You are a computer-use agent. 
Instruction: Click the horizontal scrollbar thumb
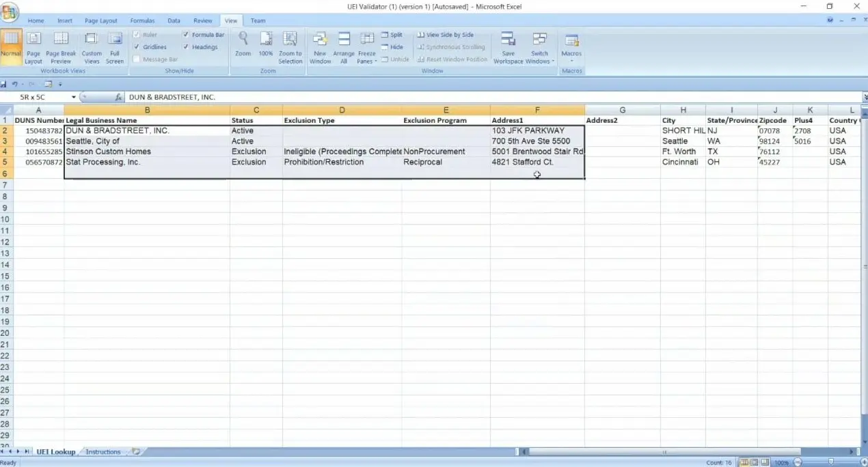coord(664,452)
